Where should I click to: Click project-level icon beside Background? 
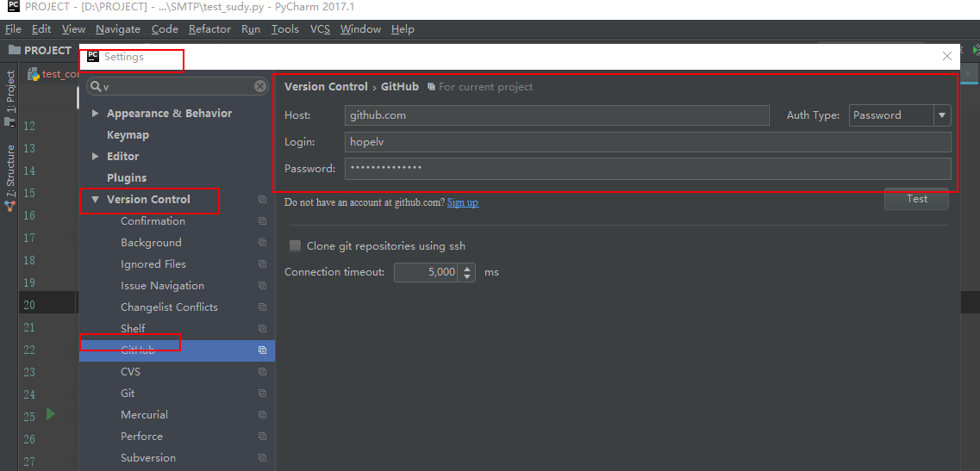coord(263,243)
